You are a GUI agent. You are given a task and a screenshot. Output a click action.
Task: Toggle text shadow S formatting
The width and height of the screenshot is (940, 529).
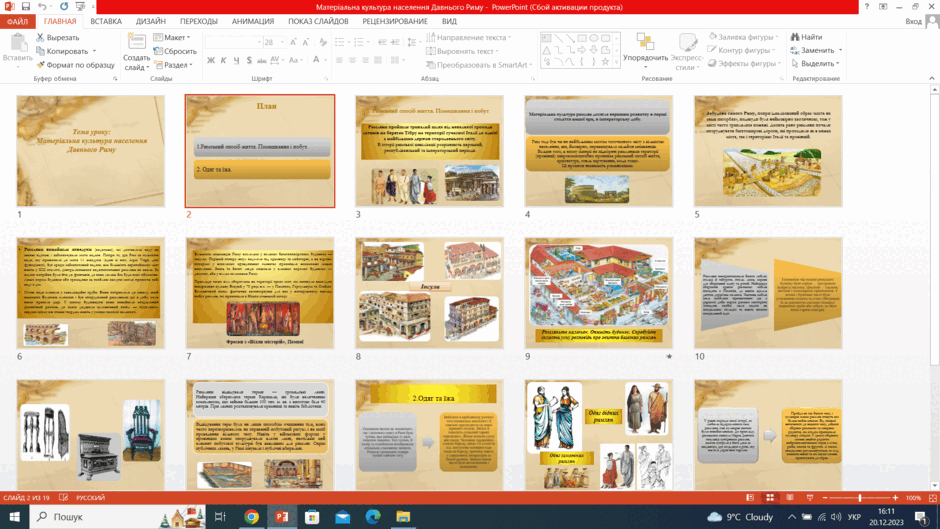249,60
